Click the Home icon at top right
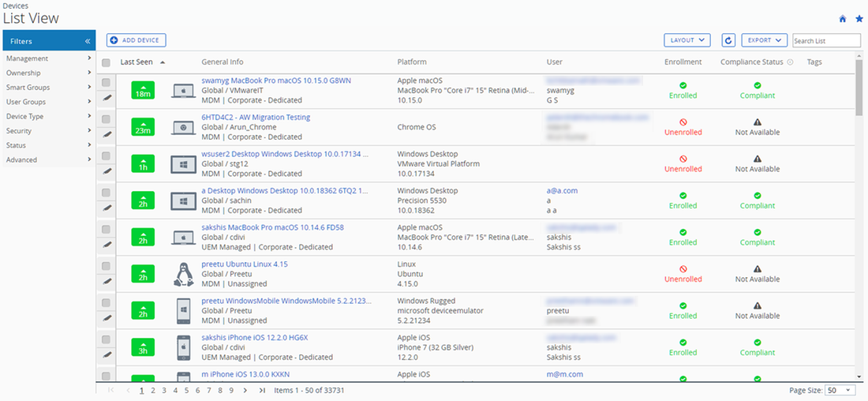This screenshot has height=401, width=868. [843, 18]
